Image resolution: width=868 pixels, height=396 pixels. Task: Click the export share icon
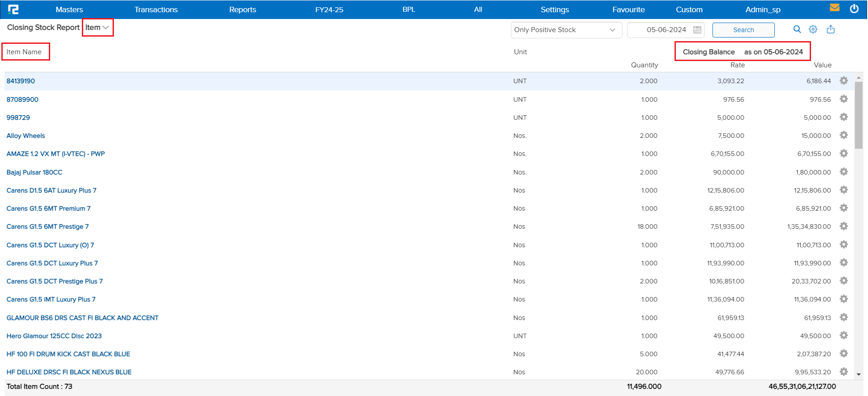pos(830,29)
